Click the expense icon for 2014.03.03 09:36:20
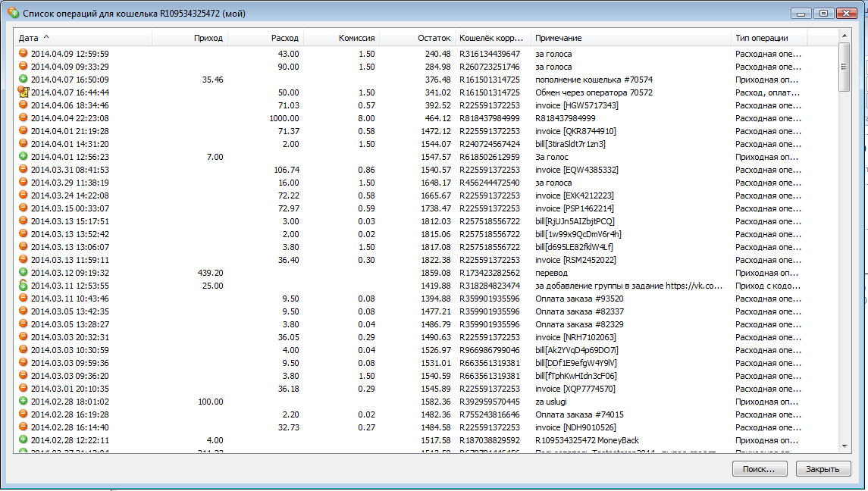This screenshot has width=868, height=491. (x=23, y=375)
